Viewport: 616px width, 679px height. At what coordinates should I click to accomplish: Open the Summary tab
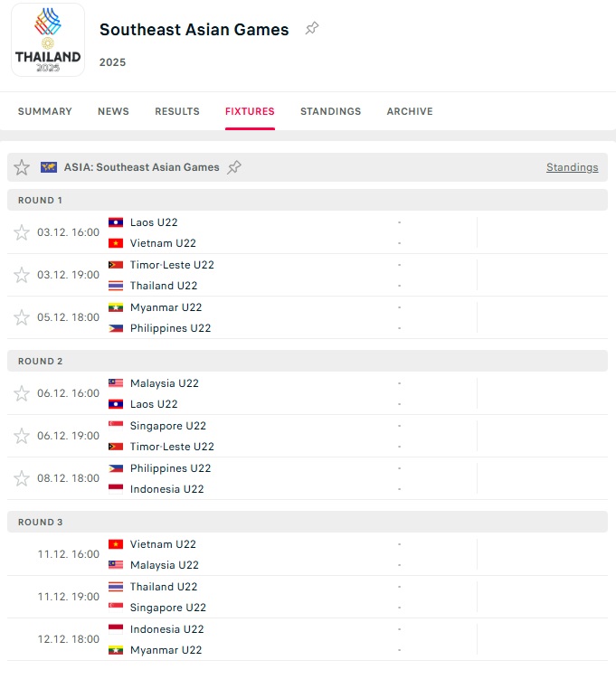pyautogui.click(x=44, y=111)
